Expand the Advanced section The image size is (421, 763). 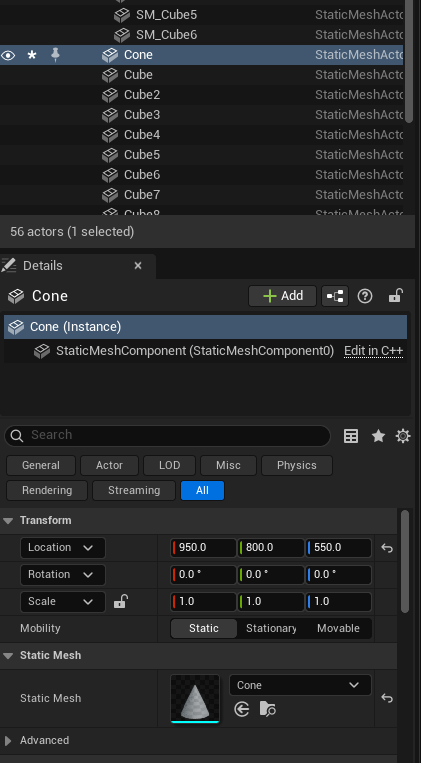click(8, 741)
